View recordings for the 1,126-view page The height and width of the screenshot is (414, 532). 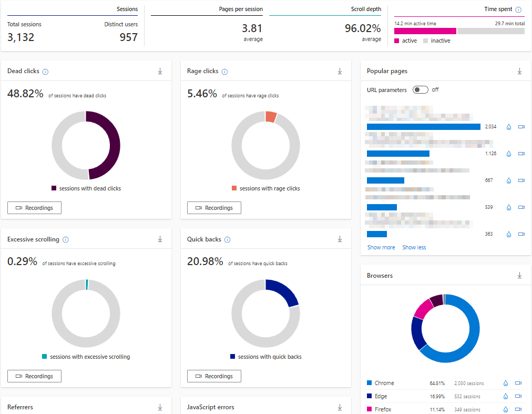(521, 154)
